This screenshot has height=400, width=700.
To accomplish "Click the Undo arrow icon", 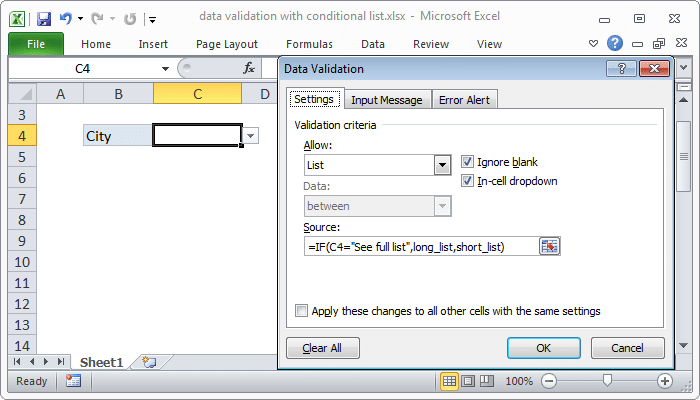I will (66, 19).
